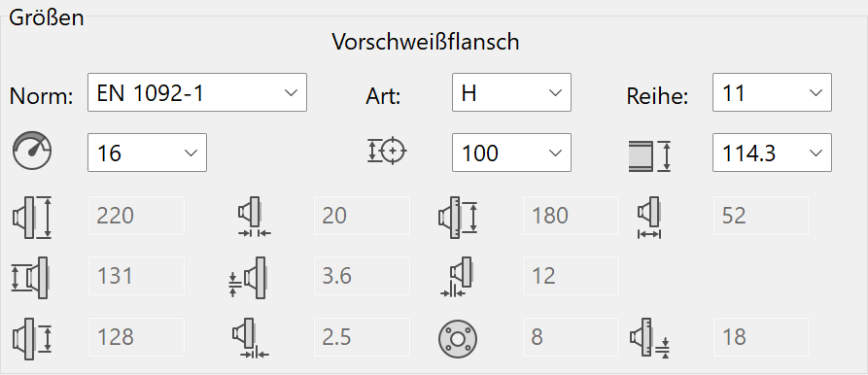This screenshot has width=868, height=375.
Task: Click the bolt hole pattern icon beside 8
Action: tap(458, 338)
